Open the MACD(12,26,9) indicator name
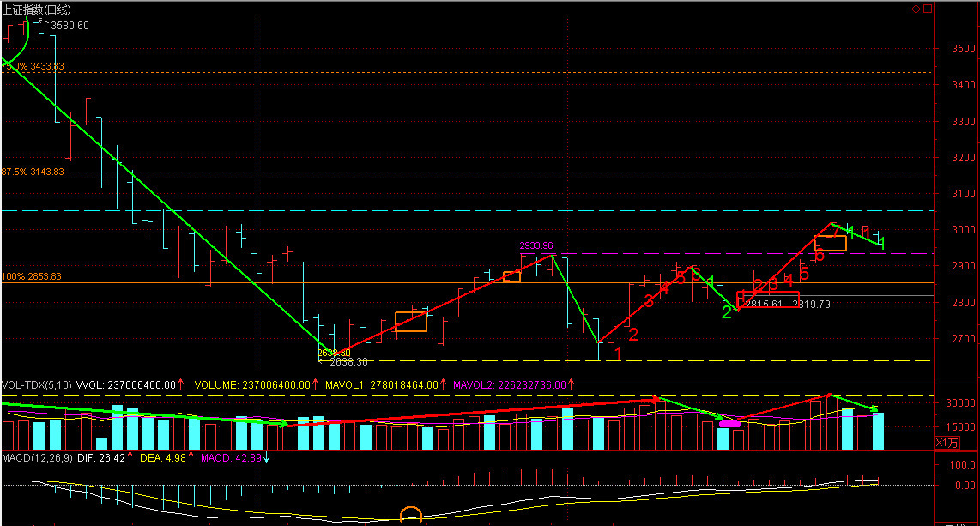This screenshot has height=526, width=980. pyautogui.click(x=37, y=458)
